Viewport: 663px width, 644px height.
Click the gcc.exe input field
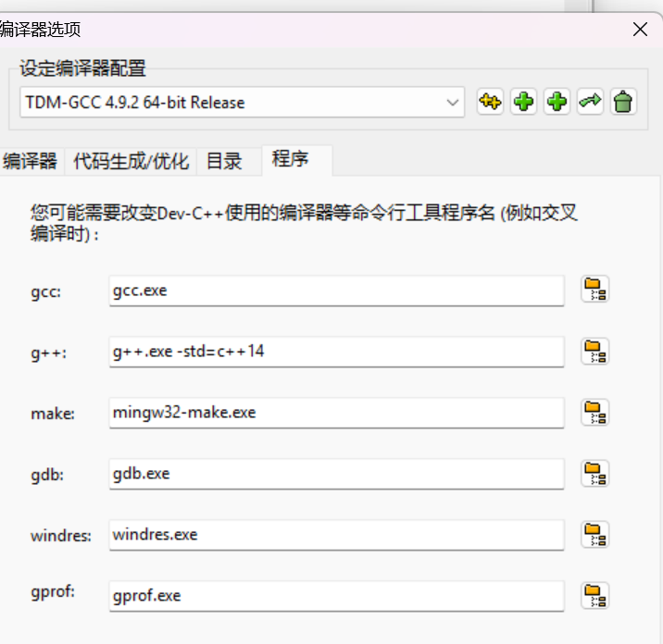(x=336, y=291)
